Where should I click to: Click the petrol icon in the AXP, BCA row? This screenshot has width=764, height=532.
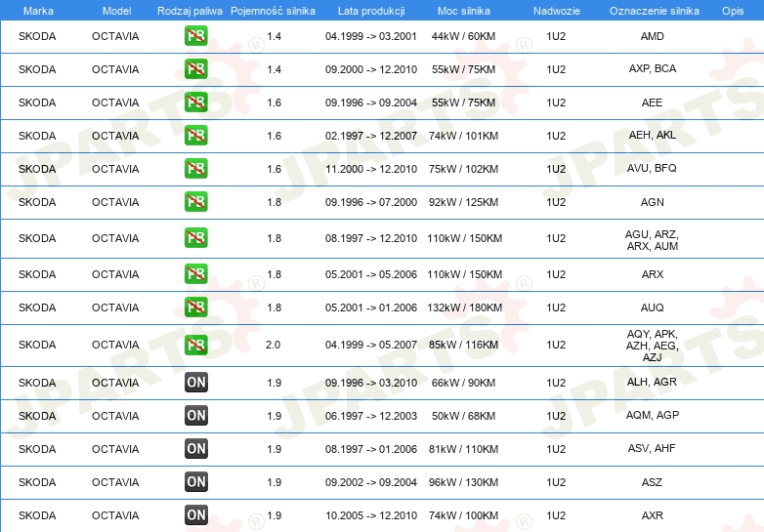coord(195,69)
